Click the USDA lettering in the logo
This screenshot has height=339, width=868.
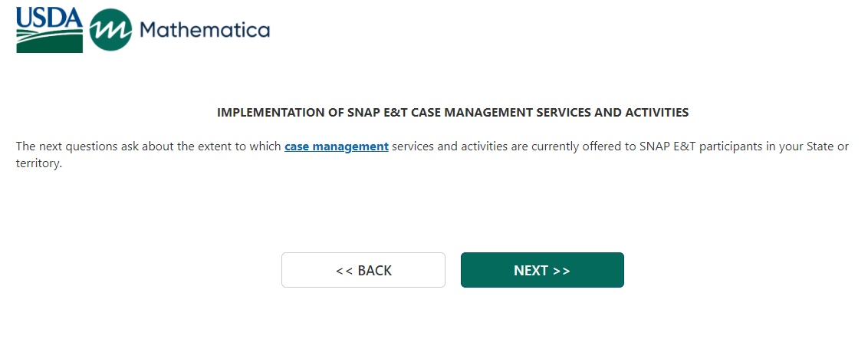coord(49,18)
